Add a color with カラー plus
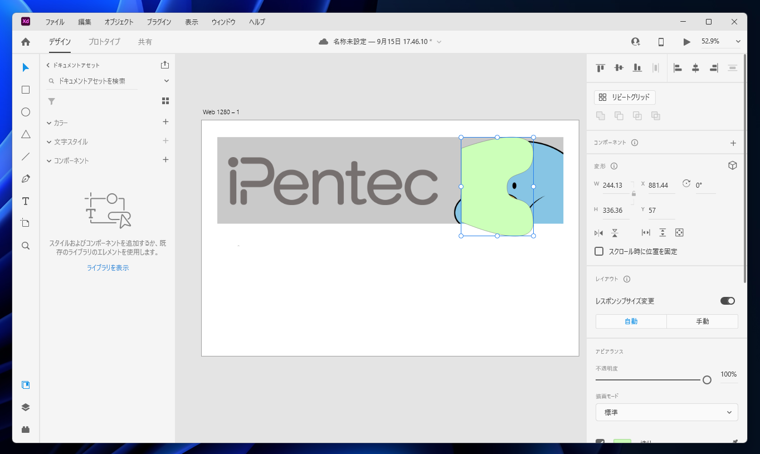Screen dimensions: 760x454 click(165, 122)
